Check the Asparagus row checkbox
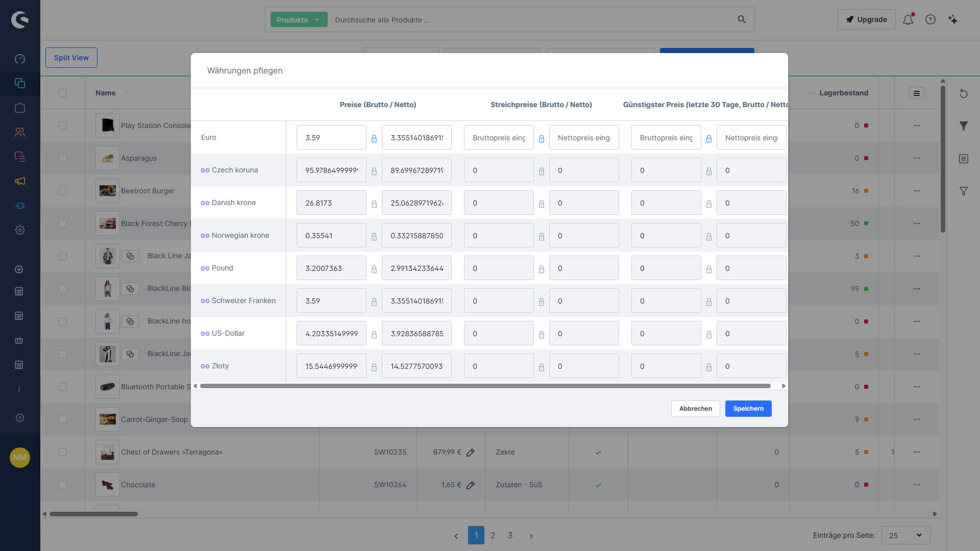 [x=63, y=158]
